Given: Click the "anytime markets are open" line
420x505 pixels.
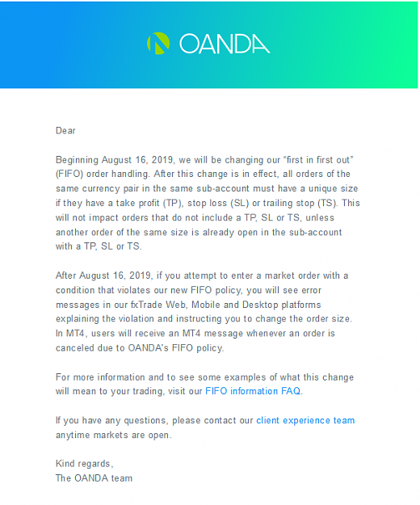Looking at the screenshot, I should coord(114,436).
